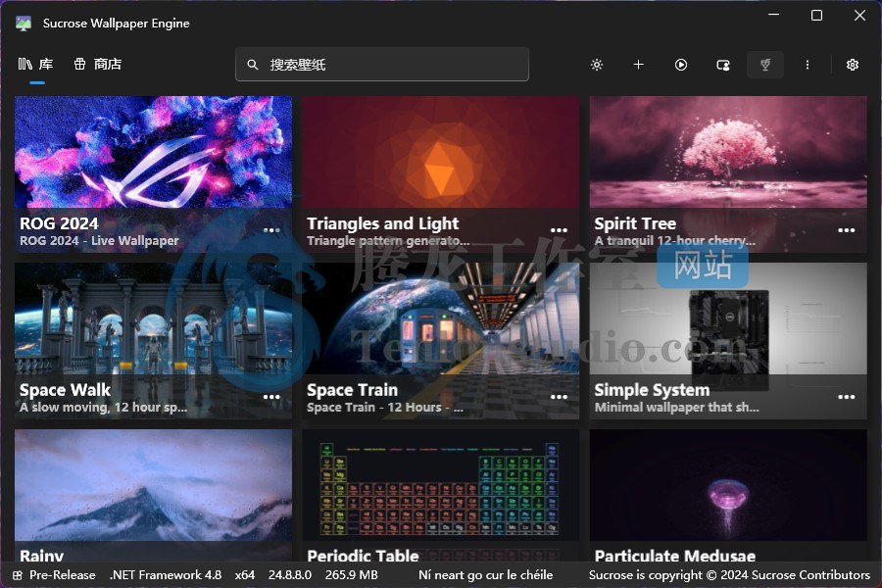Viewport: 882px width, 588px height.
Task: Click the Sucrose Wallpaper Engine window title
Action: (x=117, y=24)
